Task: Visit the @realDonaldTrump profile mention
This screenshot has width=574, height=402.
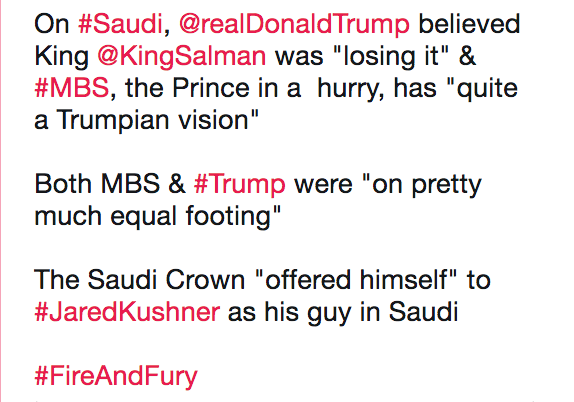Action: (x=294, y=25)
